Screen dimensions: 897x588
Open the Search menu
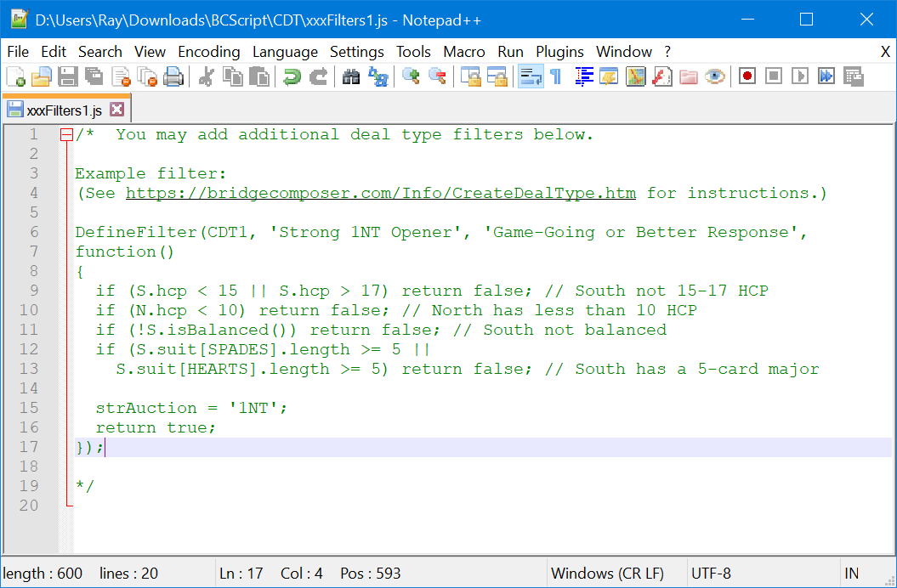(100, 52)
